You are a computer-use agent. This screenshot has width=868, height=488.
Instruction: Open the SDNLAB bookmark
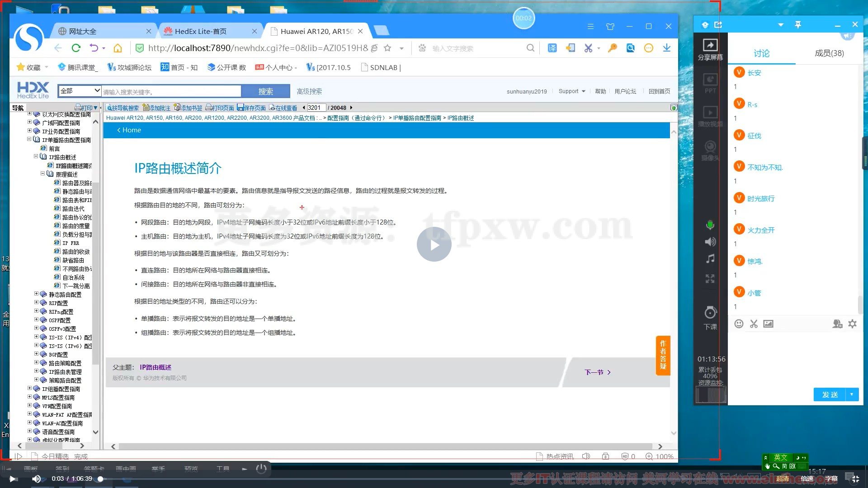[x=381, y=67]
